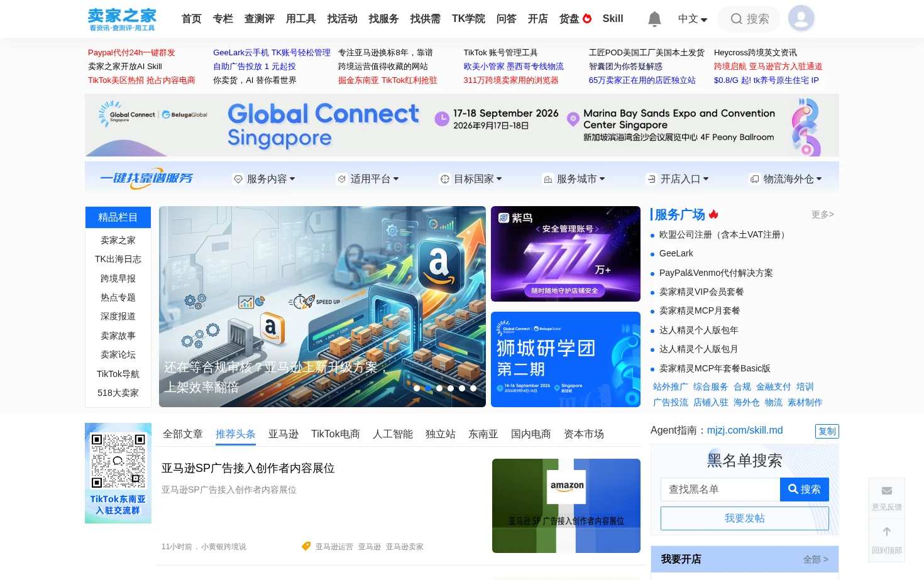The height and width of the screenshot is (580, 924).
Task: Switch to the 全部文章 tab
Action: click(183, 434)
